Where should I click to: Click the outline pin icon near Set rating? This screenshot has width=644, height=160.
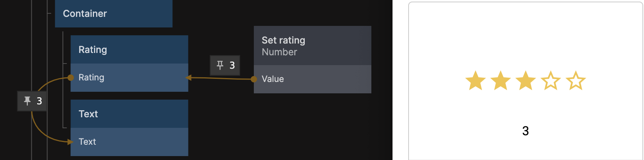click(x=220, y=65)
